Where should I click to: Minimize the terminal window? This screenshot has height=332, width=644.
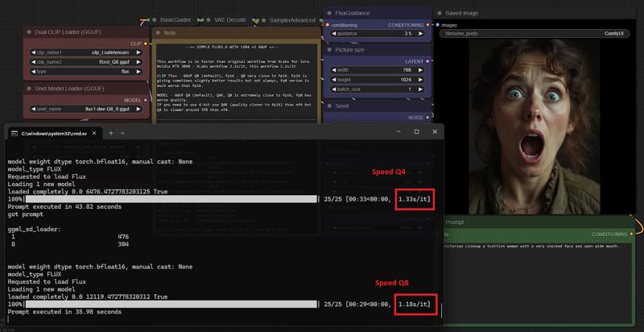coord(398,131)
